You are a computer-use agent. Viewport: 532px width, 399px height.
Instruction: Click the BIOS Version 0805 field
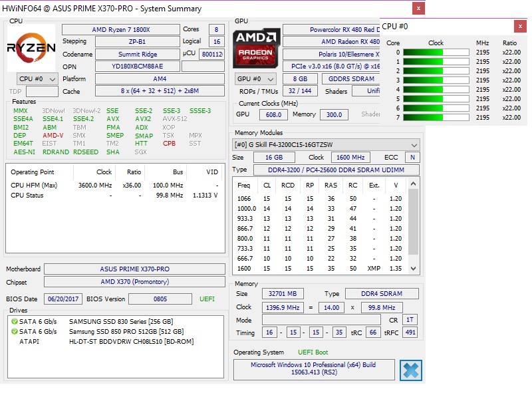point(160,299)
